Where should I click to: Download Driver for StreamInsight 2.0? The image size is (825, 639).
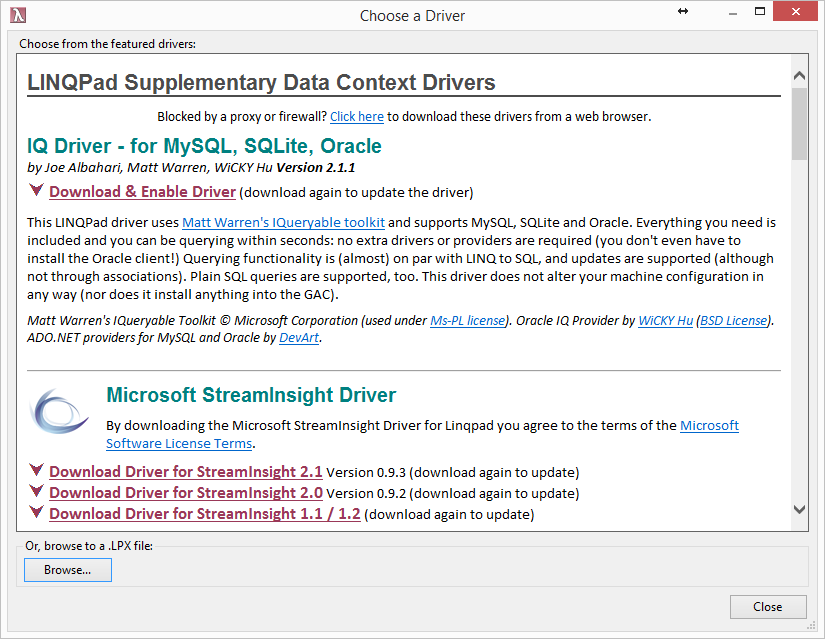coord(186,493)
